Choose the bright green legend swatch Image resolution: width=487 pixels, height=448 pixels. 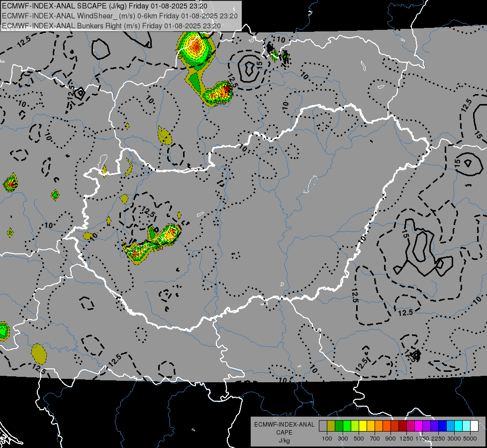pyautogui.click(x=347, y=426)
